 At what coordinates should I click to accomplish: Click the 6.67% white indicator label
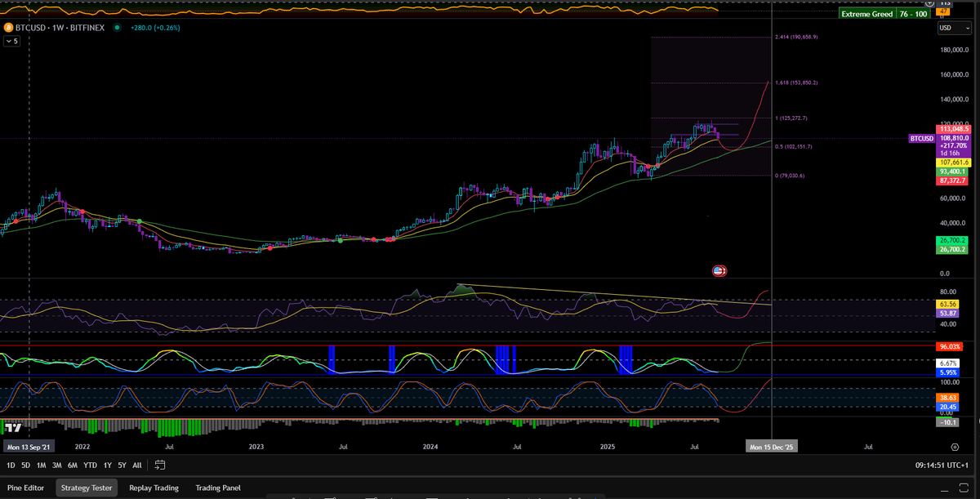[x=947, y=363]
